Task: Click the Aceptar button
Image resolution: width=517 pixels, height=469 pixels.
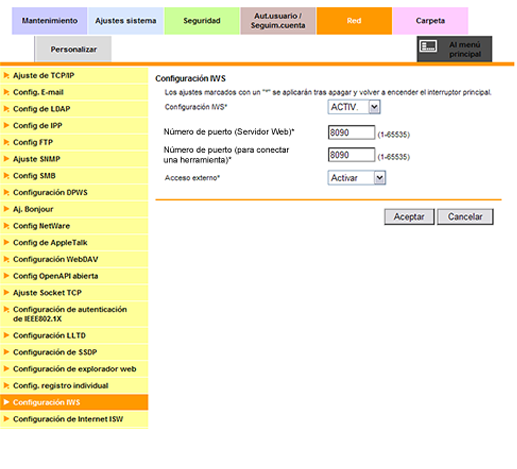Action: tap(409, 217)
